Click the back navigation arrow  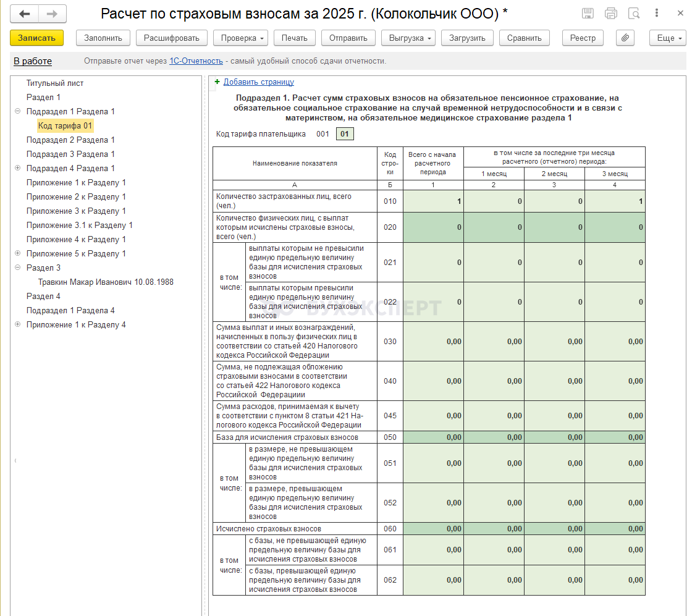coord(25,14)
